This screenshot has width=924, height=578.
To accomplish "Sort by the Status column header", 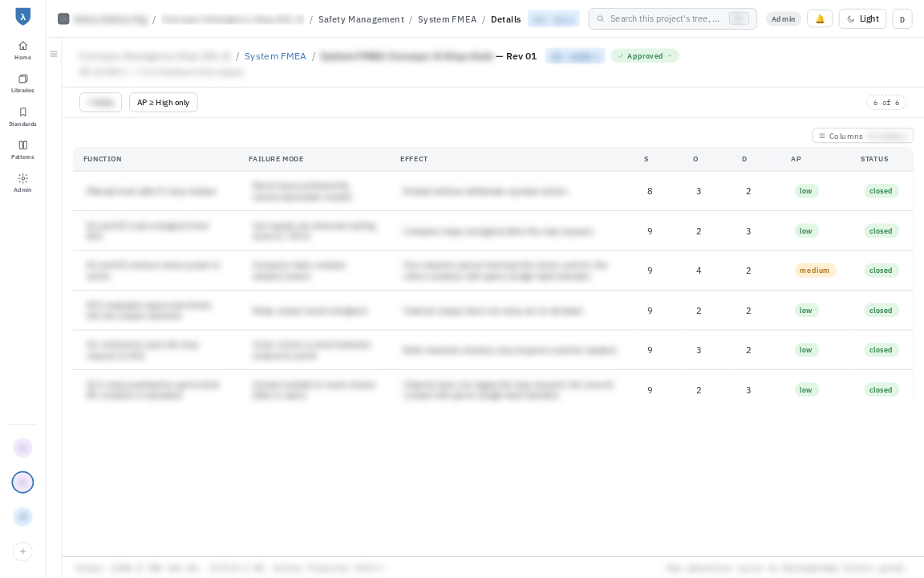I will 874,159.
